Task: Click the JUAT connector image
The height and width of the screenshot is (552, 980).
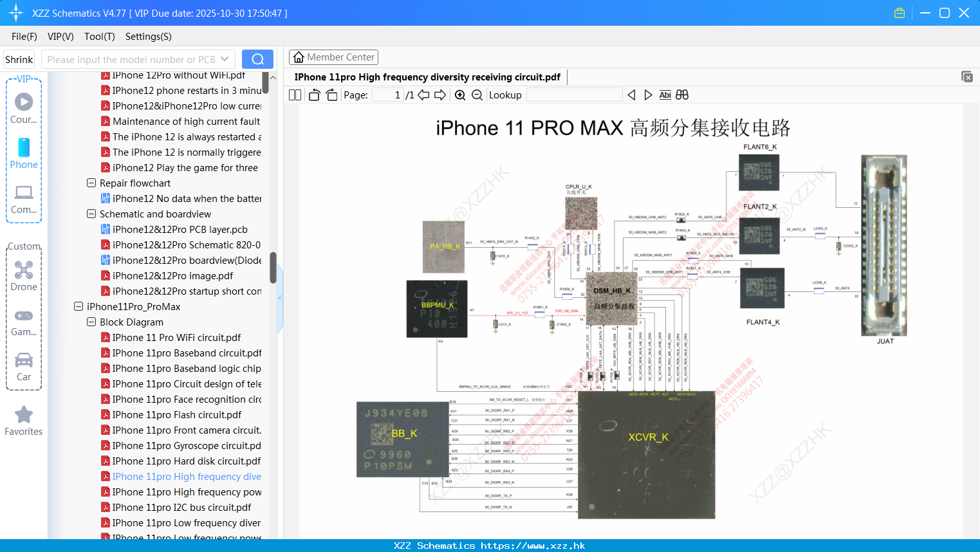Action: click(x=884, y=245)
